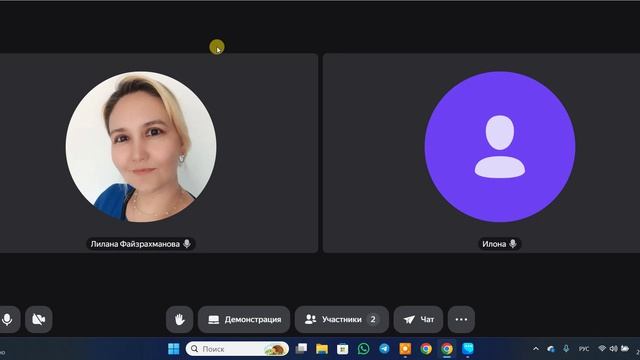The image size is (640, 360).
Task: Start screen sharing with Демонстрация button
Action: (x=244, y=319)
